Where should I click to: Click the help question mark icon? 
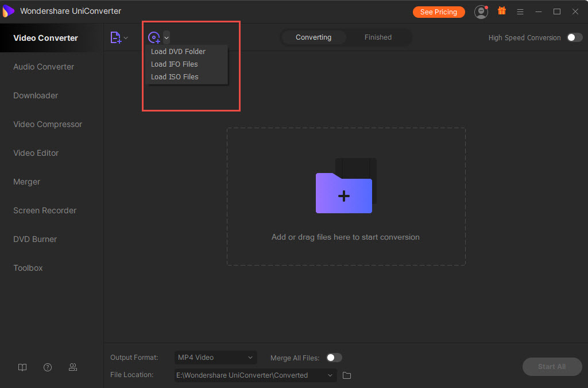pos(48,367)
